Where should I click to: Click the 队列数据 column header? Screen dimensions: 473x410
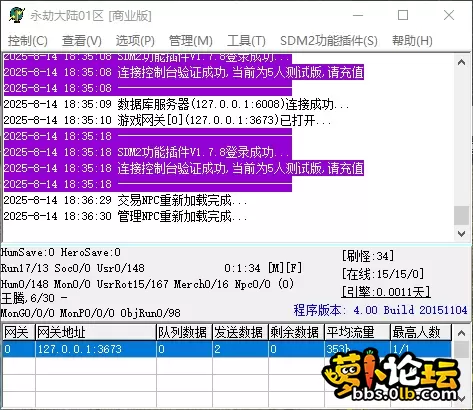pyautogui.click(x=185, y=332)
